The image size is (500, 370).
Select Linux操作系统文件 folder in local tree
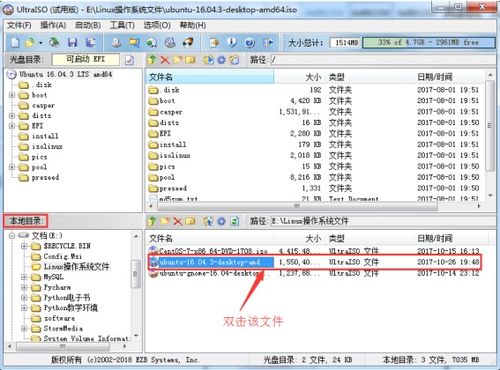[76, 266]
